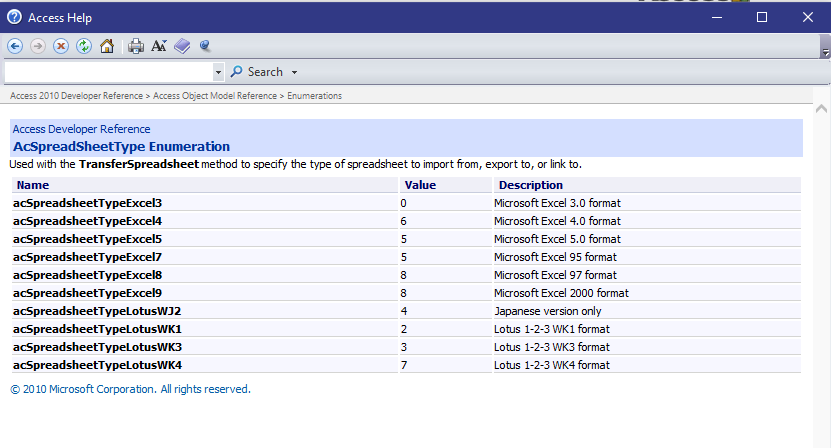831x448 pixels.
Task: Change the font size
Action: click(159, 46)
